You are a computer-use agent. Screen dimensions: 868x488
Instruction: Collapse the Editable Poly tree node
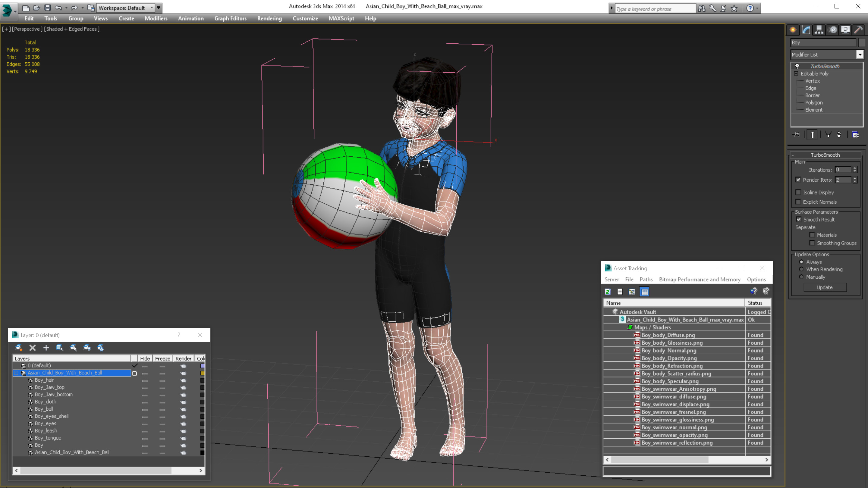796,74
